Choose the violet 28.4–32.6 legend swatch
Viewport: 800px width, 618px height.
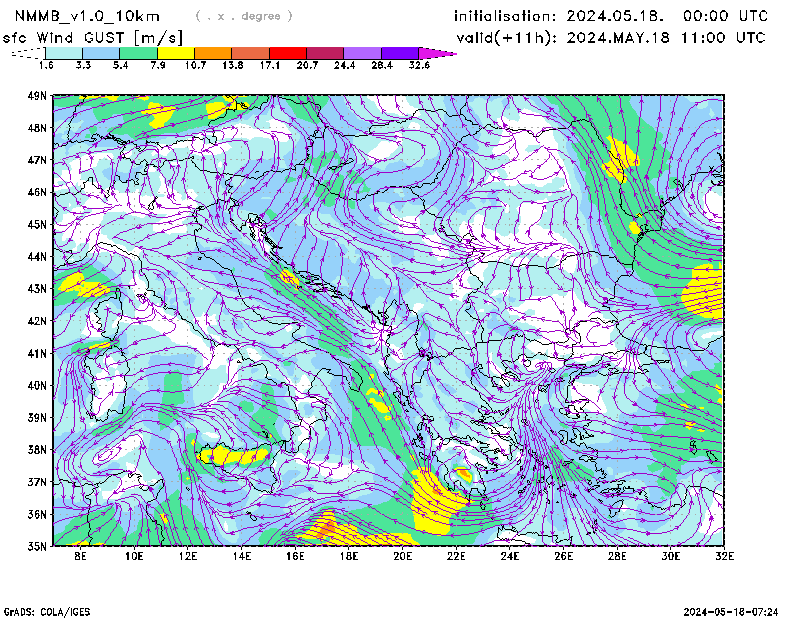coord(399,53)
